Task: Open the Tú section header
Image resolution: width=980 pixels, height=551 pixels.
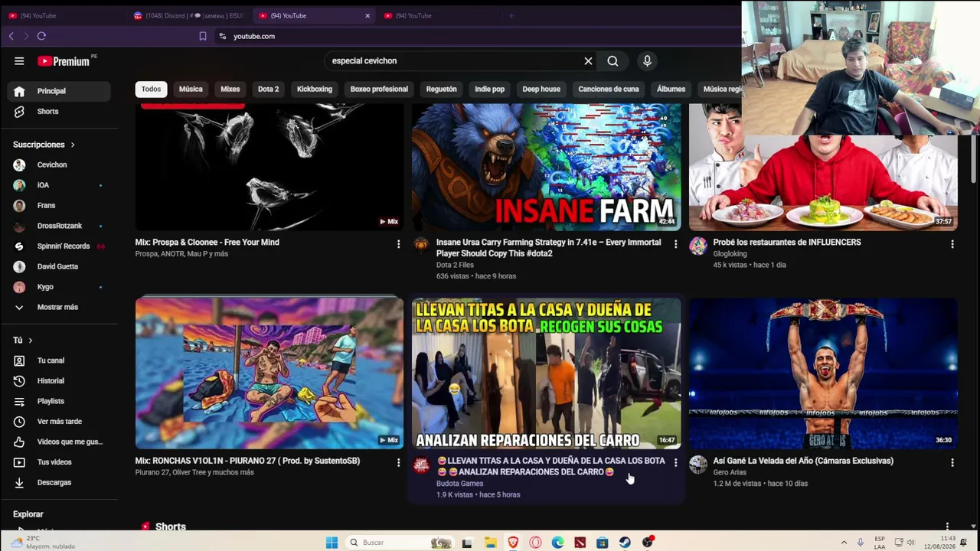Action: coord(23,341)
